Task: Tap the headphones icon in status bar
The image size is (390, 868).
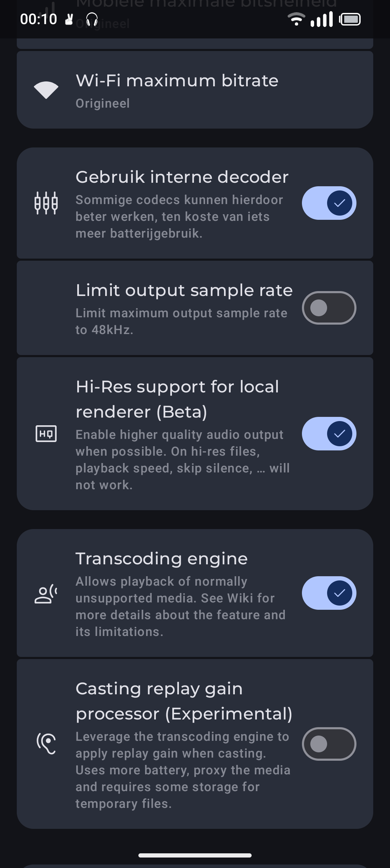Action: (x=92, y=19)
